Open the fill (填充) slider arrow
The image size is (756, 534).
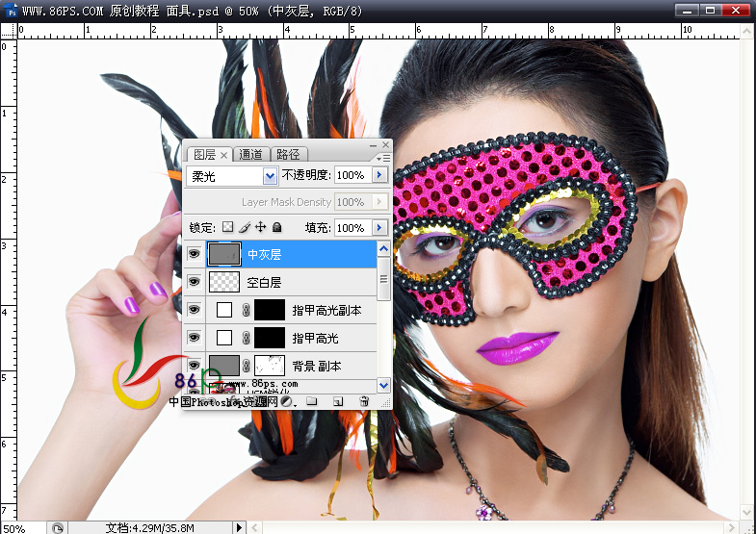point(379,228)
